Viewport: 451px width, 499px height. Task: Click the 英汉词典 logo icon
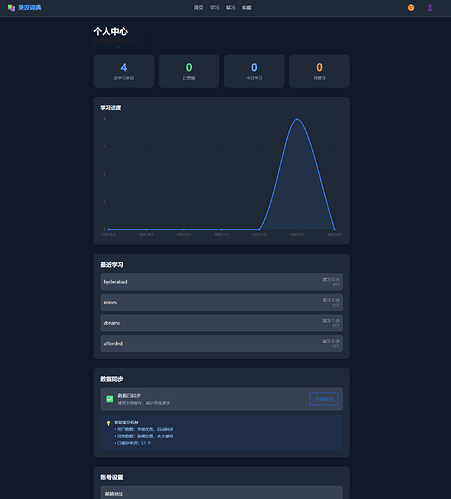click(11, 7)
